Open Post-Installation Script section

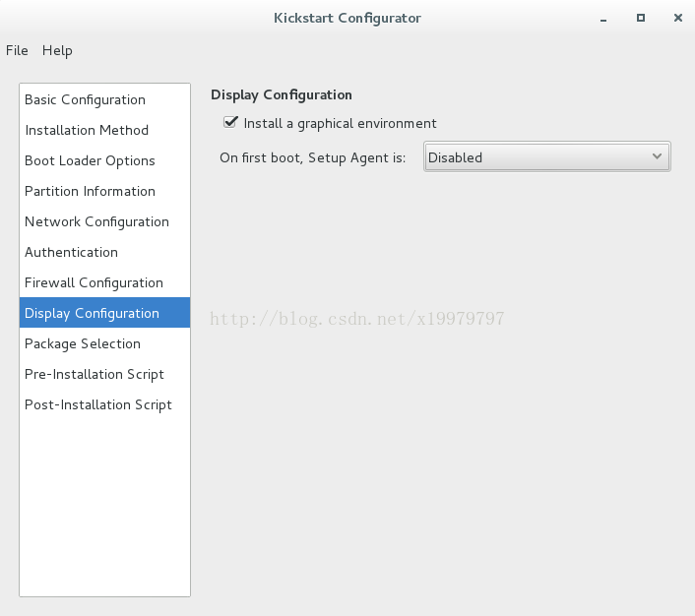click(104, 404)
